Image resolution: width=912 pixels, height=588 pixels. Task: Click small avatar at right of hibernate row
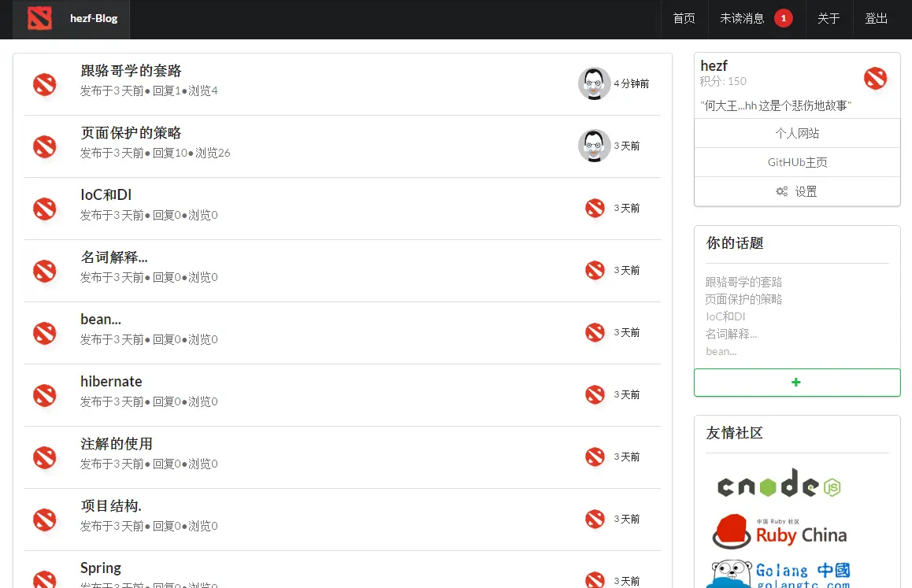[x=595, y=394]
